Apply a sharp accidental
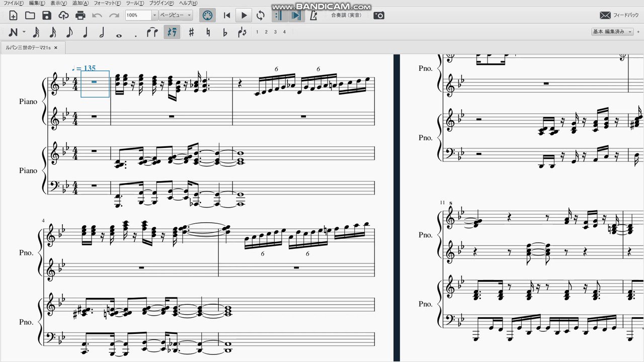The width and height of the screenshot is (644, 362). point(191,33)
